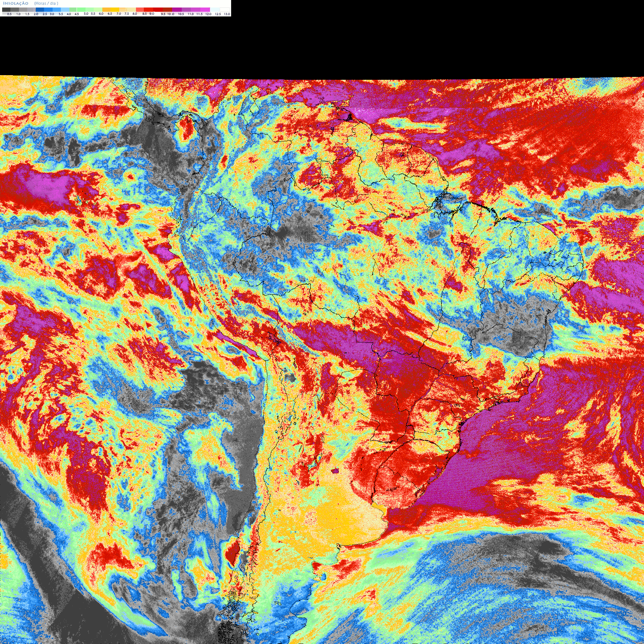Click the 0.5 legend value label
The width and height of the screenshot is (644, 644).
pos(9,14)
